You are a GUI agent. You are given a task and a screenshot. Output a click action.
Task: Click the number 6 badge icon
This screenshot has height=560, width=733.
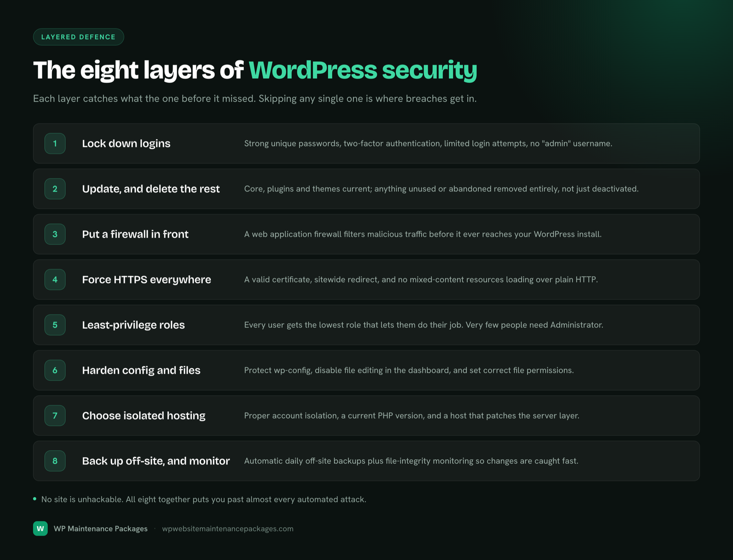(55, 370)
